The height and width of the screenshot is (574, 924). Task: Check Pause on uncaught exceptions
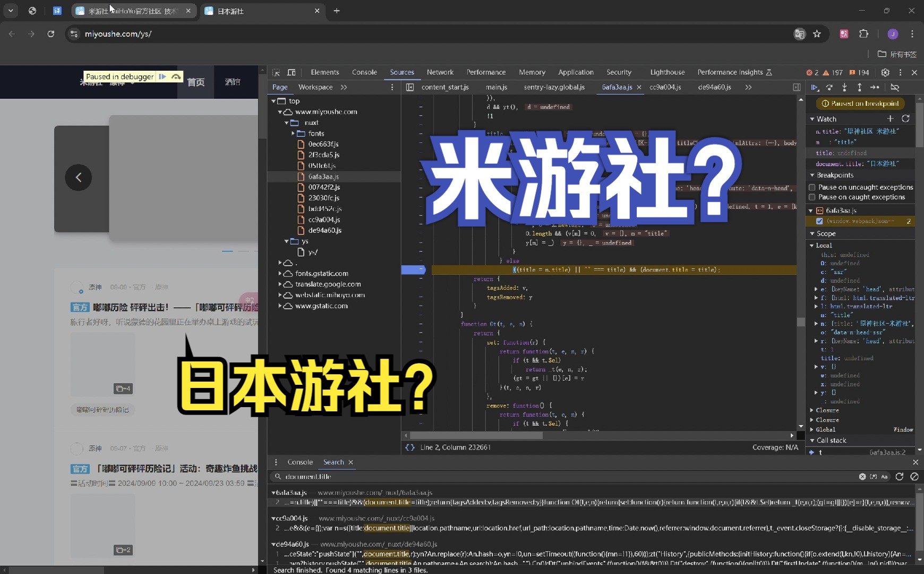812,187
